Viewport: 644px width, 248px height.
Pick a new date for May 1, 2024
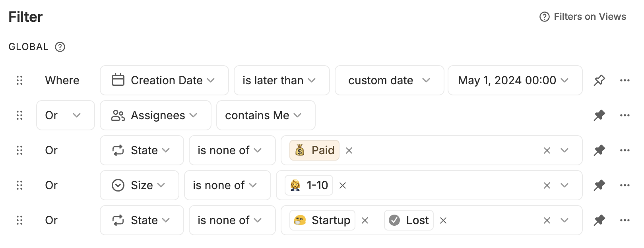pos(515,80)
